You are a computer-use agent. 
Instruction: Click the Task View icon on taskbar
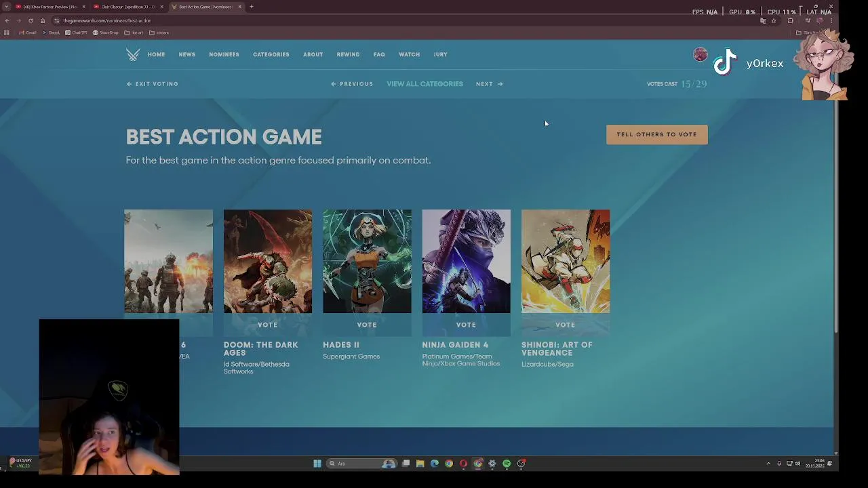coord(406,464)
